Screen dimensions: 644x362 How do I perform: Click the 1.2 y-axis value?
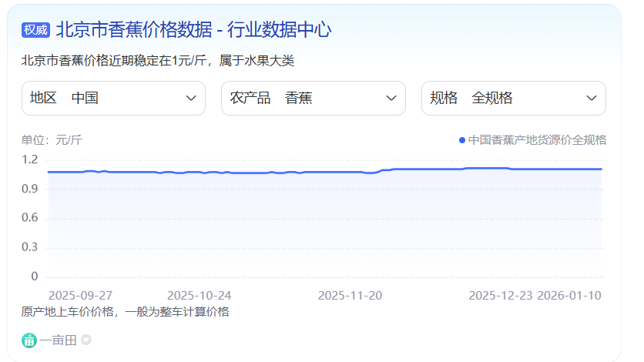click(29, 159)
